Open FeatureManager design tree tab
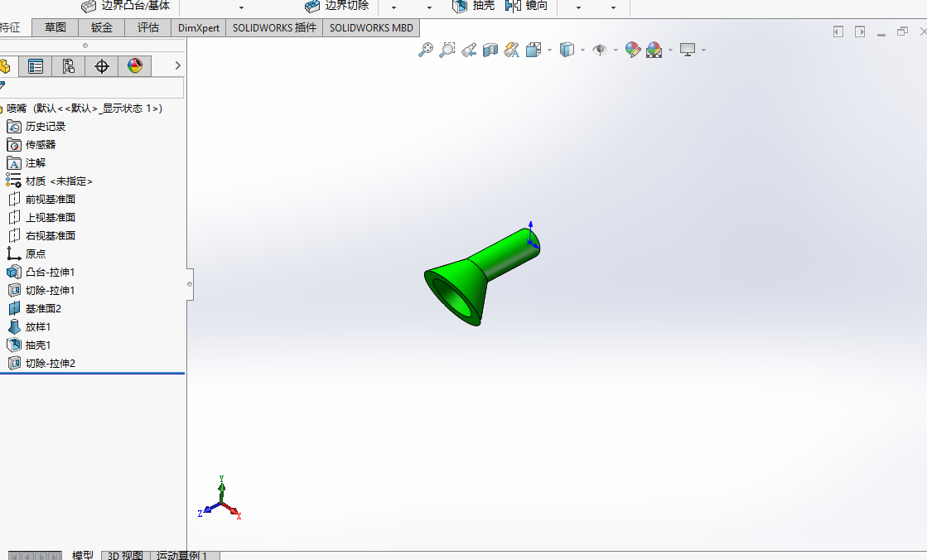 point(7,66)
